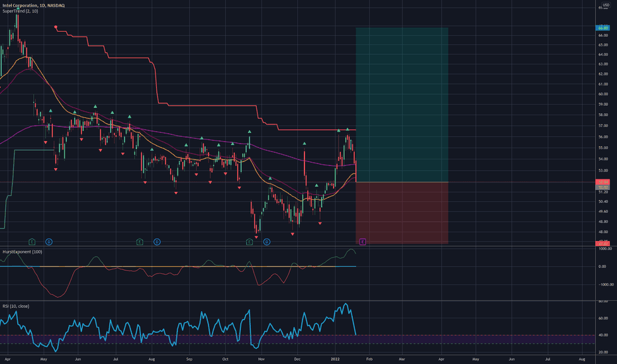Screen dimensions: 617x364
Task: Open the dividend marker in early August
Action: pyautogui.click(x=157, y=242)
